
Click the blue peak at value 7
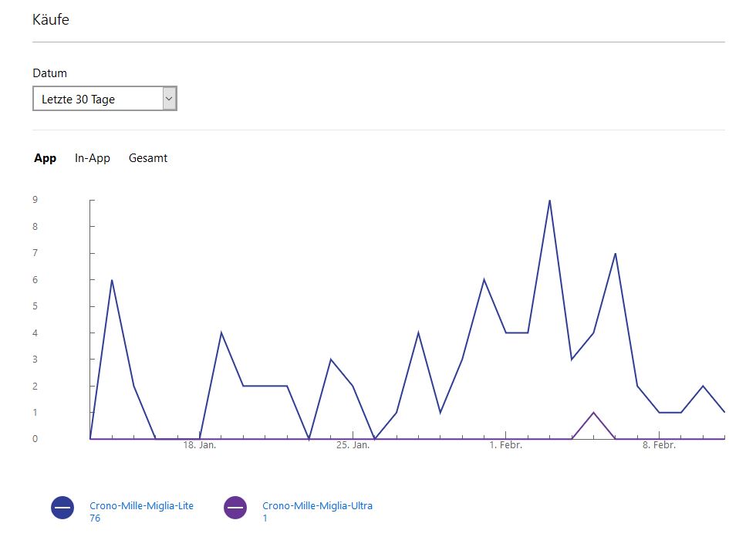coord(615,254)
